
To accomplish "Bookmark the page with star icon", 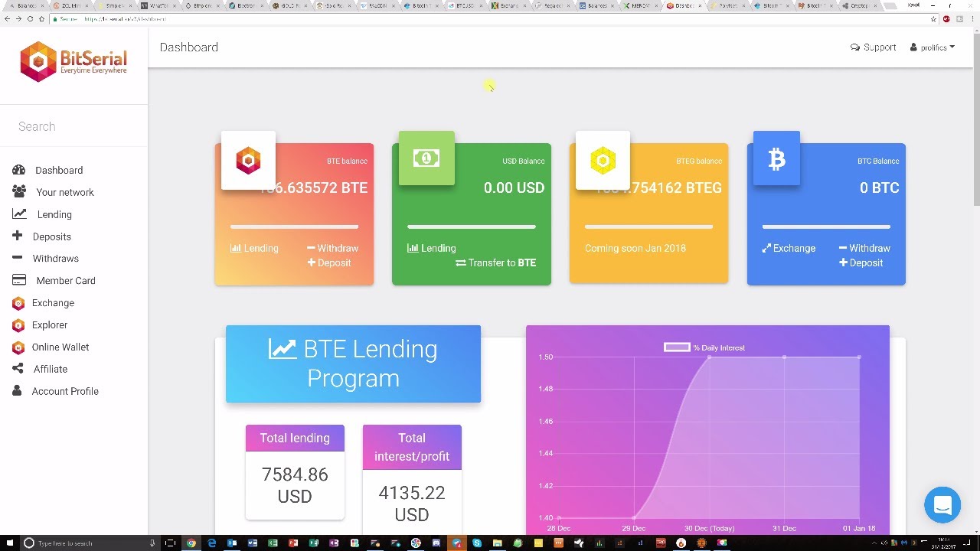I will pos(933,18).
